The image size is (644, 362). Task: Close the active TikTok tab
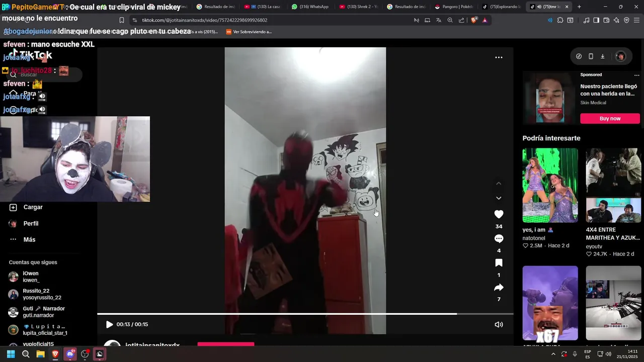coord(567,7)
